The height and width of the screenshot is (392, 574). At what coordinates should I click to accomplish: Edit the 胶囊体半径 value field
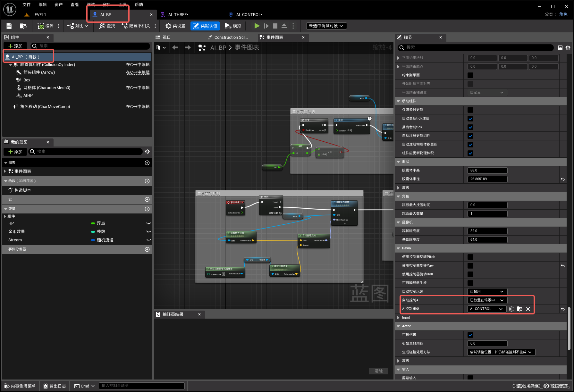(x=487, y=179)
